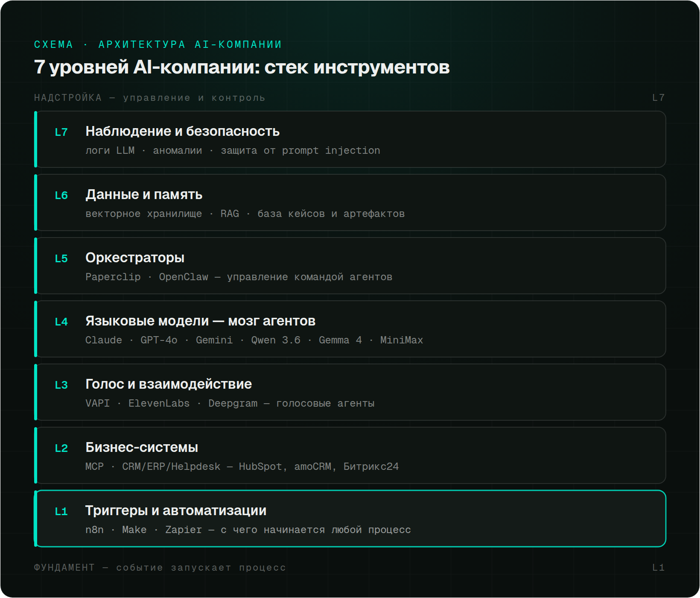The image size is (700, 598).
Task: Select the L3 Голос и взаимодействие card
Action: click(x=350, y=392)
